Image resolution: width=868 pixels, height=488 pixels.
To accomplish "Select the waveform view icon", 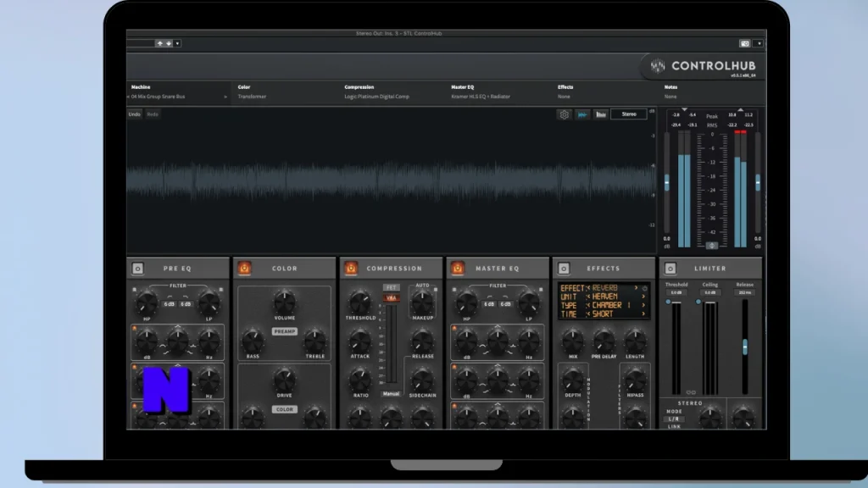I will (x=582, y=114).
